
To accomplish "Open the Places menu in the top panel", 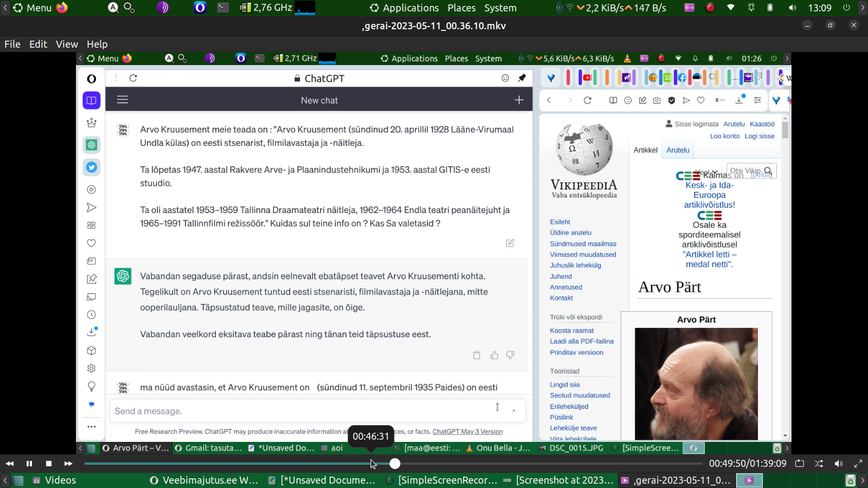I will [462, 8].
